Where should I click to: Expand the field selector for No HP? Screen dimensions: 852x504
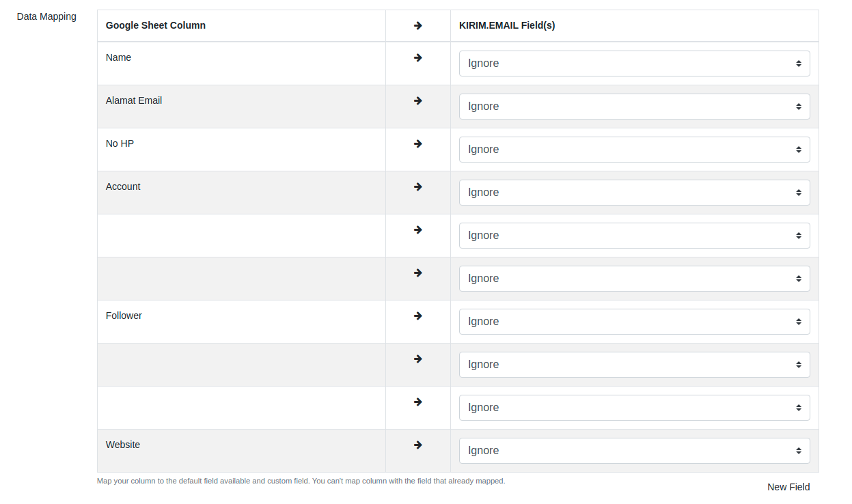point(634,150)
